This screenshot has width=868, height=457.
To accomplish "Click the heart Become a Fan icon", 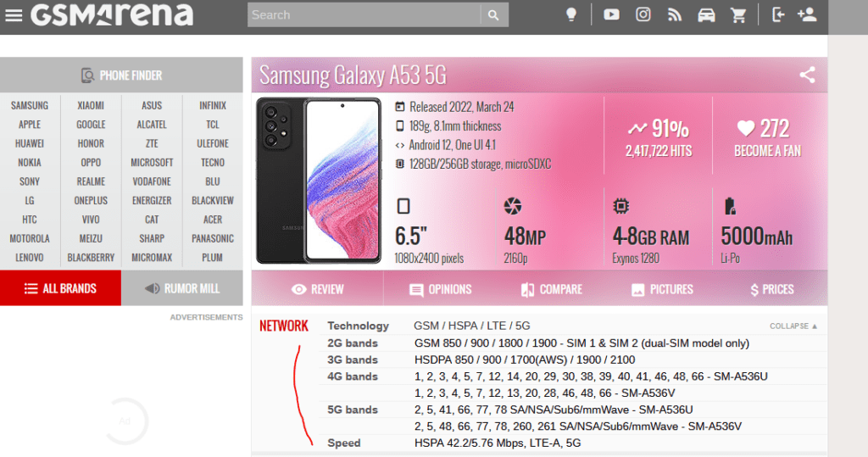I will [x=746, y=129].
